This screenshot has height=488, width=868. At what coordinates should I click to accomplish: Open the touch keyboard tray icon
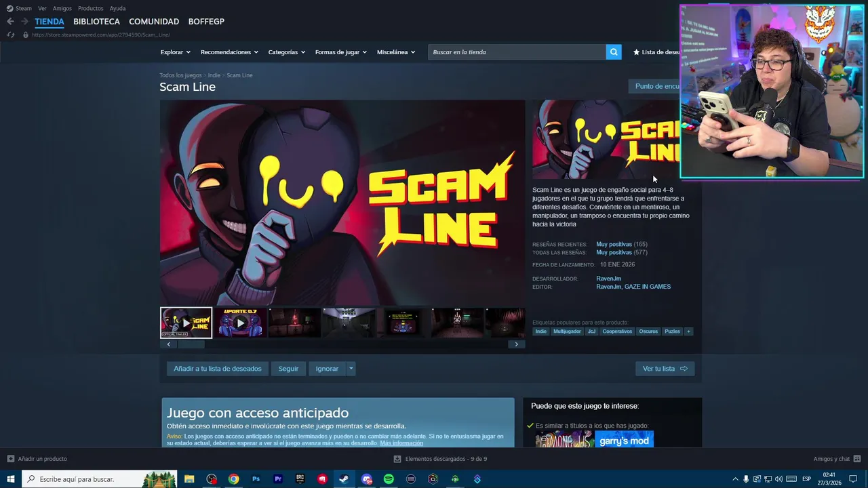791,479
